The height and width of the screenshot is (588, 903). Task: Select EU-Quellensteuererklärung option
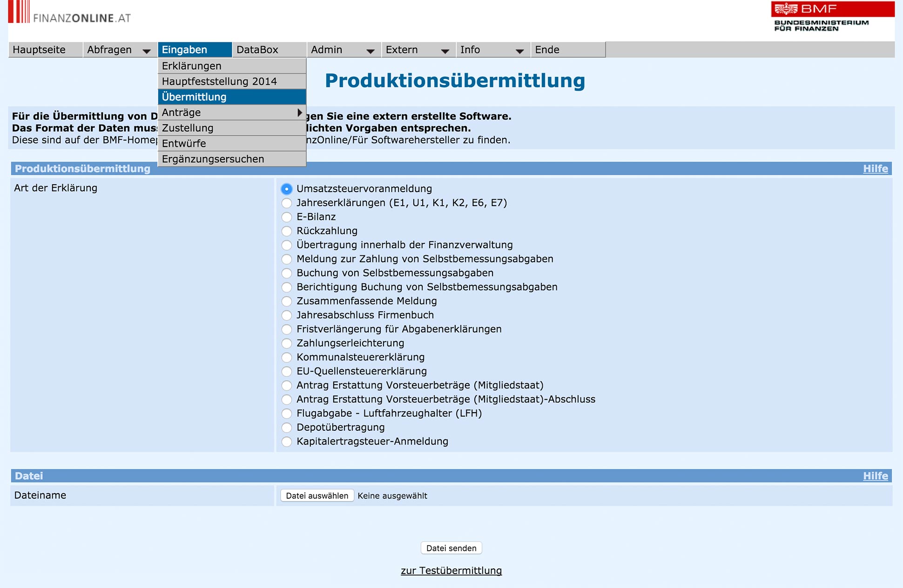[287, 371]
